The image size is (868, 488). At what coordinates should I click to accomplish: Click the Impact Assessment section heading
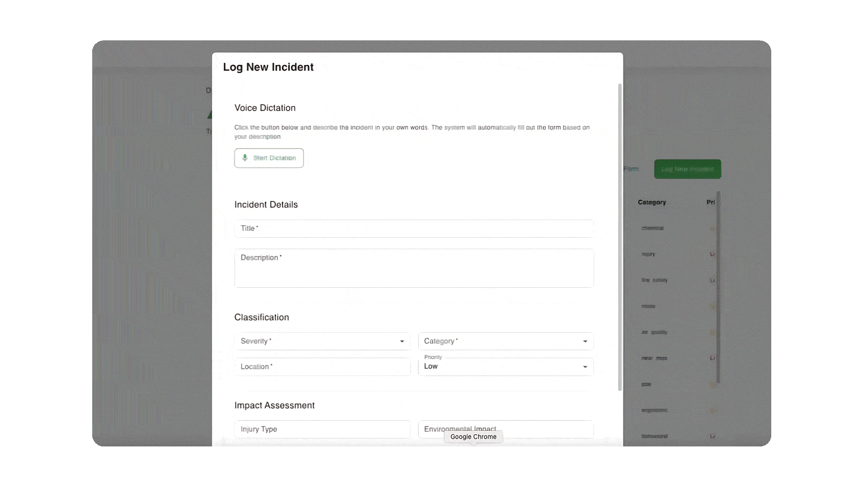point(274,405)
